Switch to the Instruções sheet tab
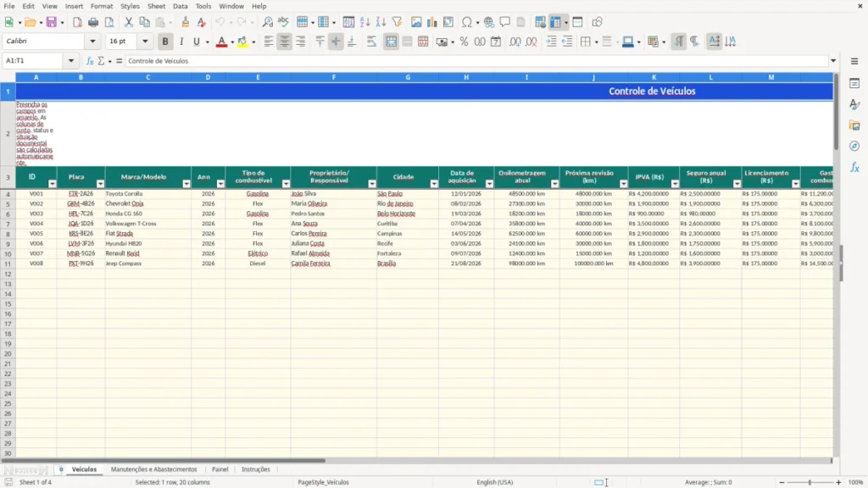This screenshot has height=488, width=868. 256,469
